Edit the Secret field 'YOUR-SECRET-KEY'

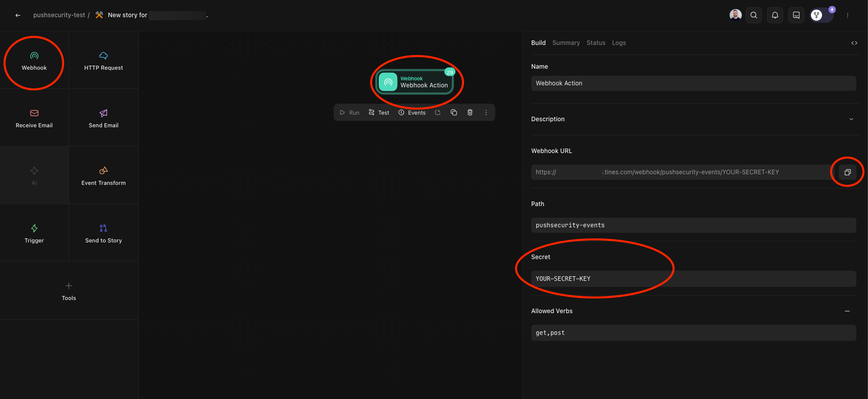pyautogui.click(x=694, y=279)
